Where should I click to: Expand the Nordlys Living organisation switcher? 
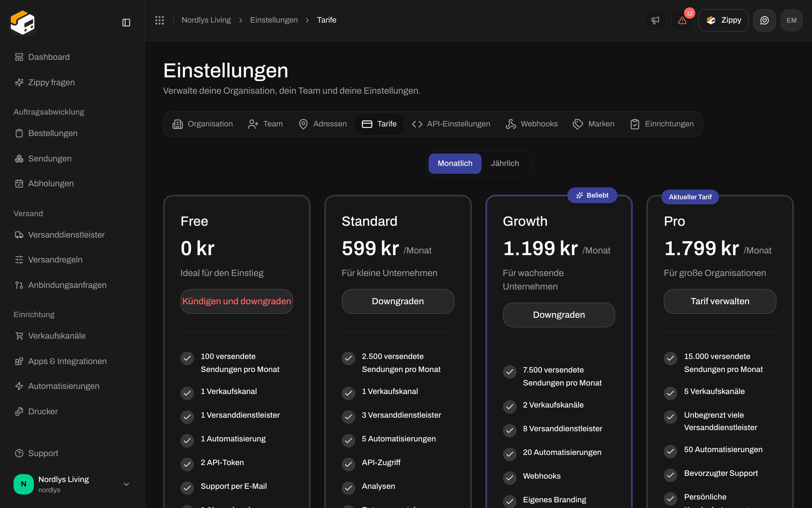72,484
